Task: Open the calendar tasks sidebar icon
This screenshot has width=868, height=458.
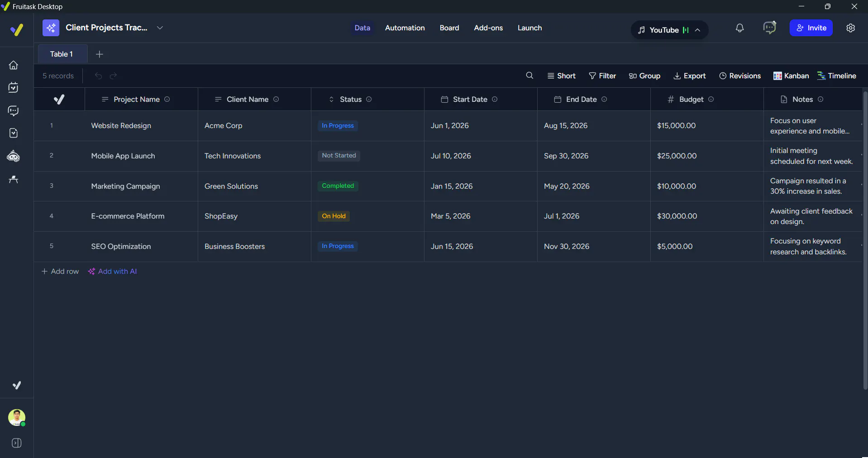Action: point(14,88)
